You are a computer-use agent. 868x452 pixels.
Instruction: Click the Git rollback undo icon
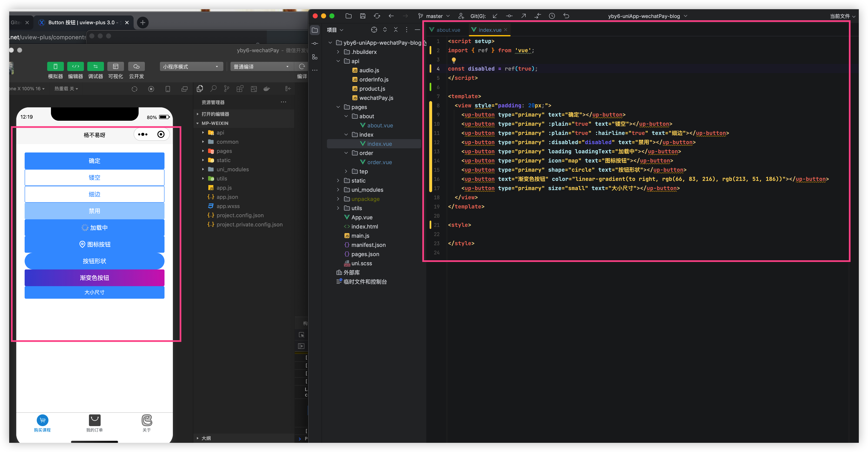pyautogui.click(x=566, y=16)
